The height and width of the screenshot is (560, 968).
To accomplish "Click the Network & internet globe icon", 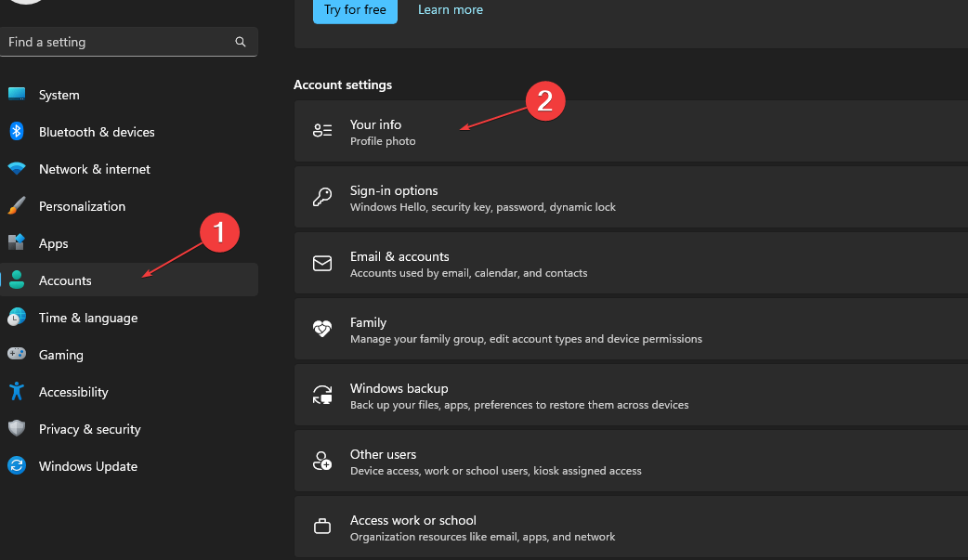I will coord(17,168).
